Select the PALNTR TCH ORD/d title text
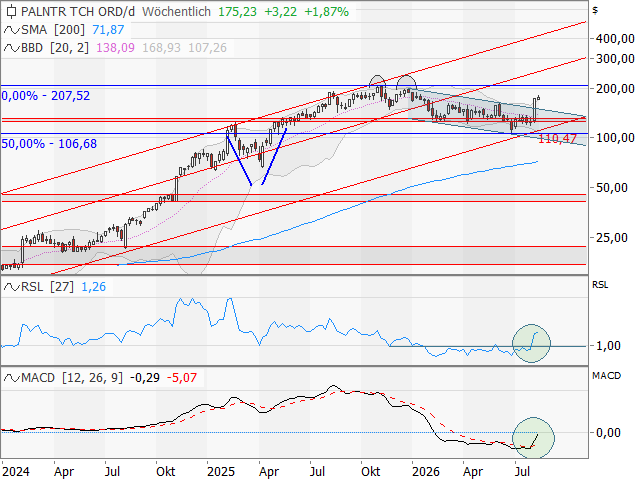 [78, 12]
